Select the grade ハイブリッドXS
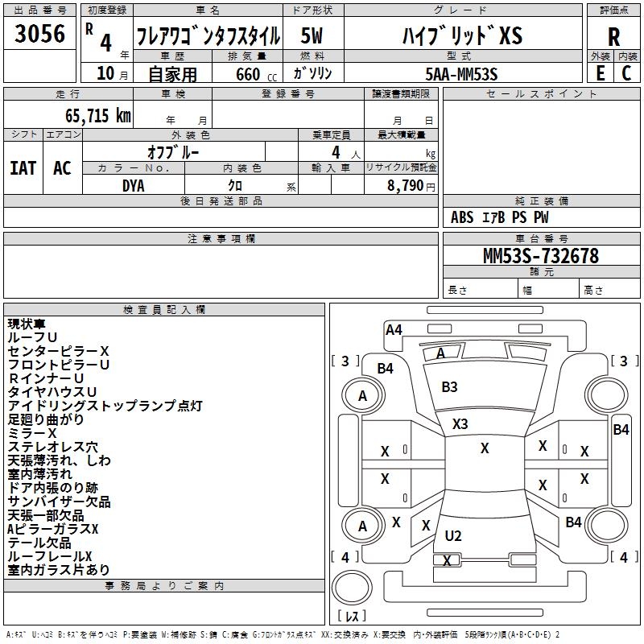 [x=462, y=35]
